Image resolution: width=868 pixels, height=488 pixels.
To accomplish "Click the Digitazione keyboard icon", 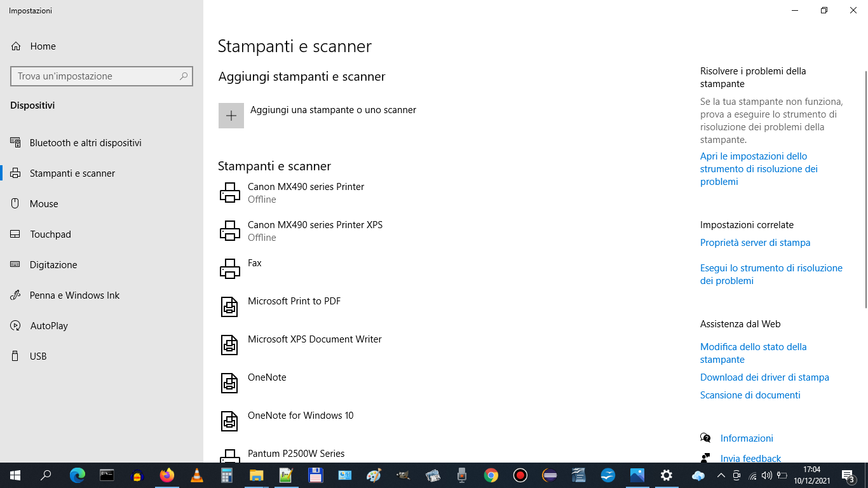I will tap(15, 265).
